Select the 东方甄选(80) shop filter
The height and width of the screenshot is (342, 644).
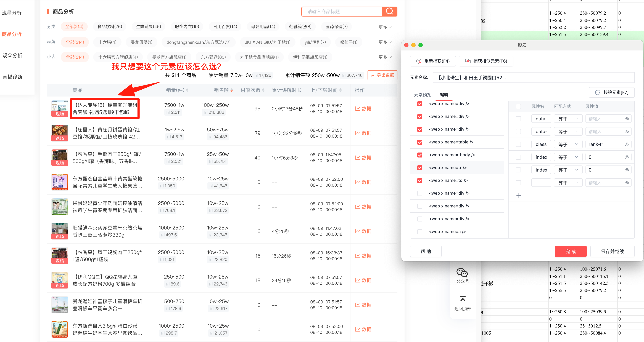tap(213, 57)
